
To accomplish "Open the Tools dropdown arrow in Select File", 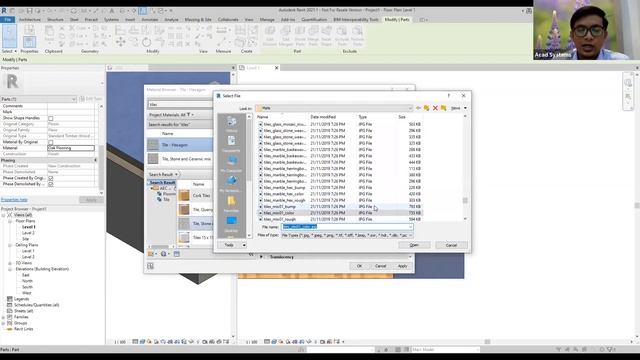I will point(244,245).
